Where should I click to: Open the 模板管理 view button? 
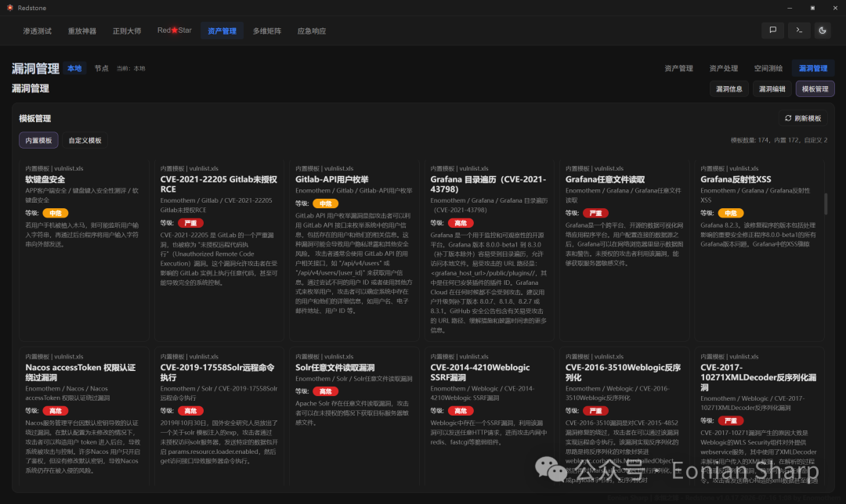click(x=815, y=89)
